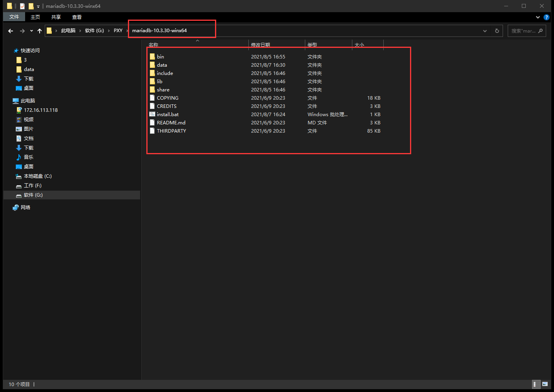Click the MD 文件 type cell
Viewport: 554px width, 392px height.
(317, 122)
